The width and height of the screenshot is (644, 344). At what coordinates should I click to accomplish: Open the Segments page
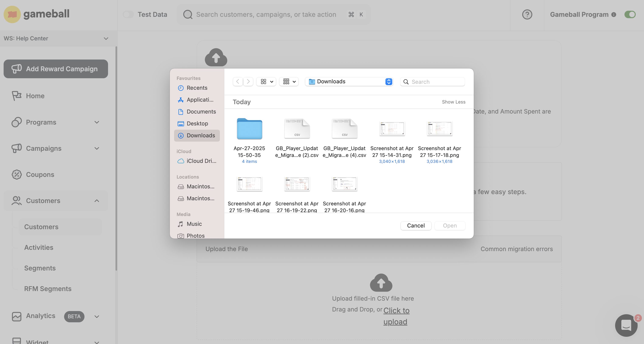click(40, 268)
